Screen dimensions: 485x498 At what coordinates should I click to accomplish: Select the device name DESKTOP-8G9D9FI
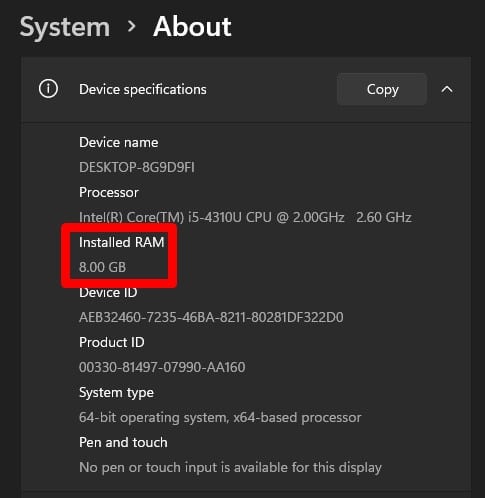pos(137,167)
